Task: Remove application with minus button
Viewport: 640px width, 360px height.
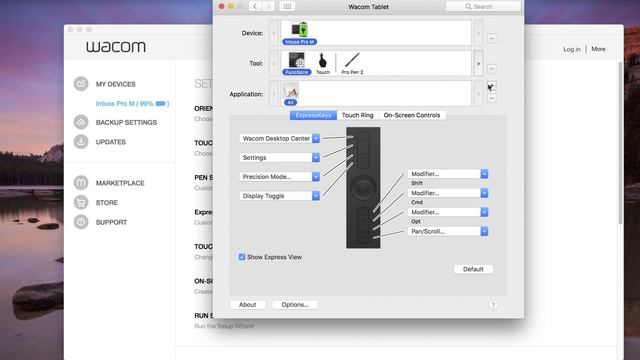Action: 491,98
